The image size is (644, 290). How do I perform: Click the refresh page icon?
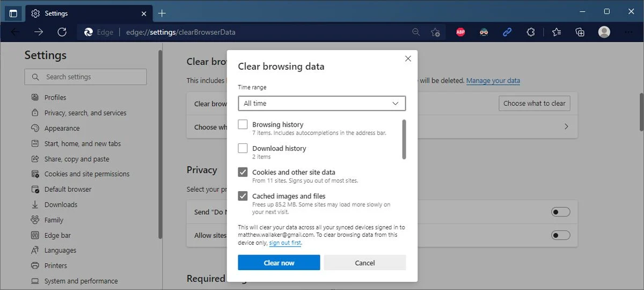(62, 32)
